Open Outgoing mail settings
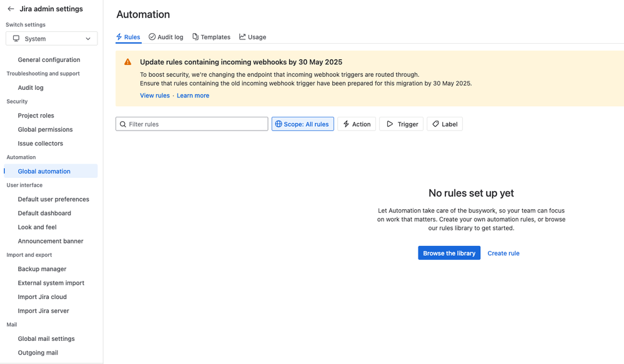The height and width of the screenshot is (364, 624). pyautogui.click(x=38, y=353)
